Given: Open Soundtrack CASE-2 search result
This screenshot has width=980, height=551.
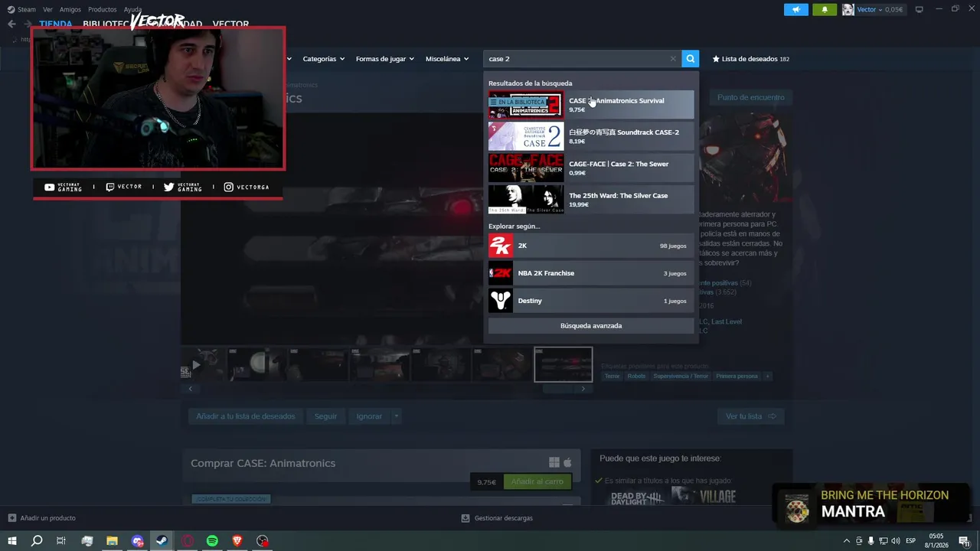Looking at the screenshot, I should click(x=591, y=136).
